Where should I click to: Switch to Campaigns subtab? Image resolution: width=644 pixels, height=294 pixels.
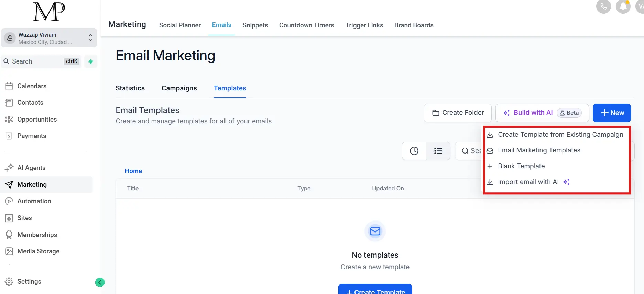pos(179,88)
